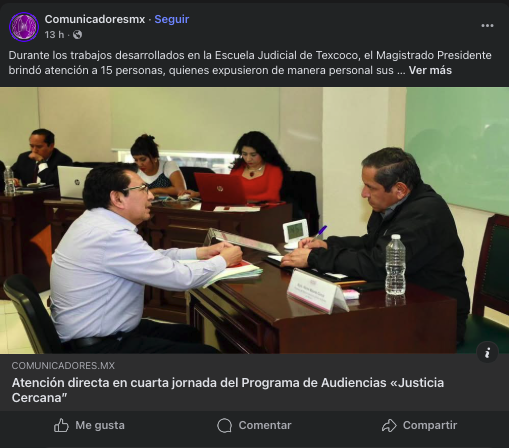Open the 13 h post timestamp
The width and height of the screenshot is (509, 448).
click(54, 35)
